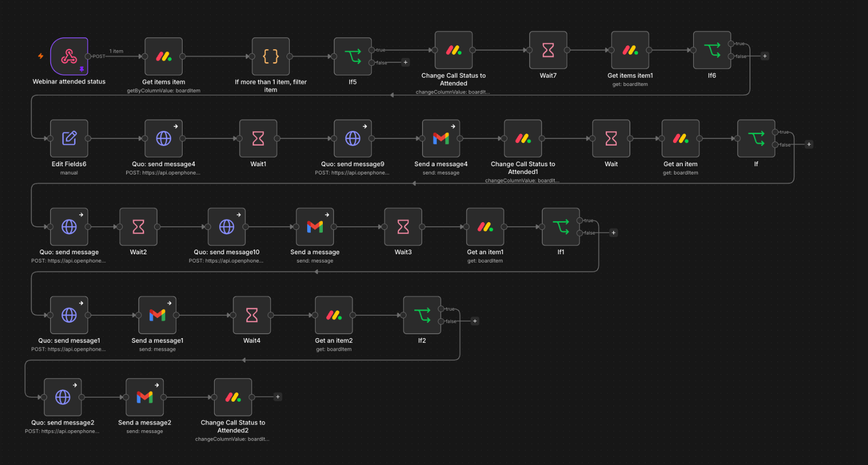Viewport: 868px width, 465px height.
Task: Select the Wait7 hourglass node
Action: 548,50
